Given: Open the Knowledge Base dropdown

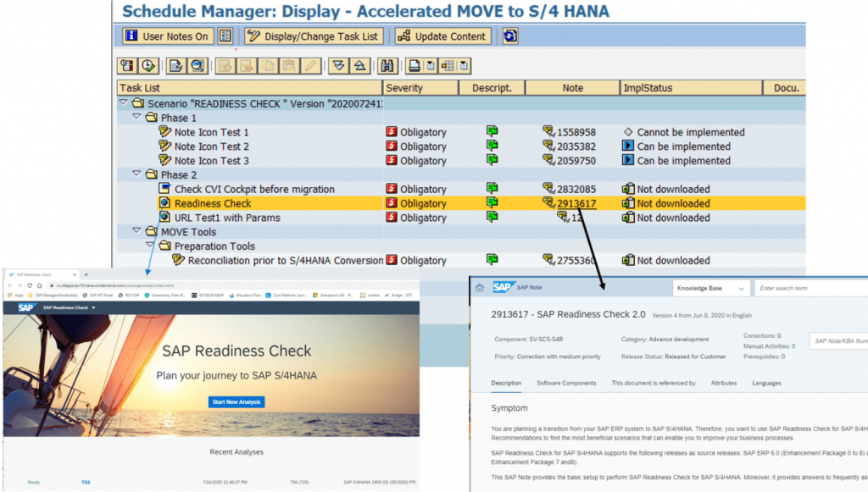Looking at the screenshot, I should coord(711,288).
